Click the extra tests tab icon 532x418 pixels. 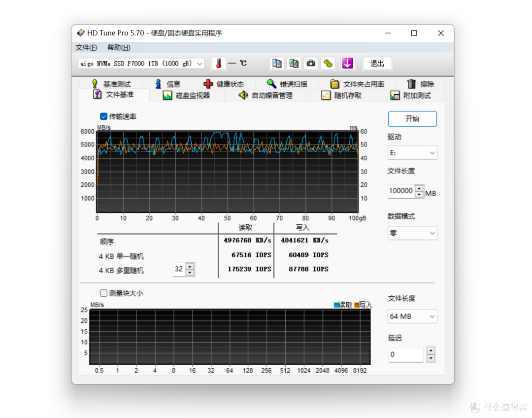395,96
